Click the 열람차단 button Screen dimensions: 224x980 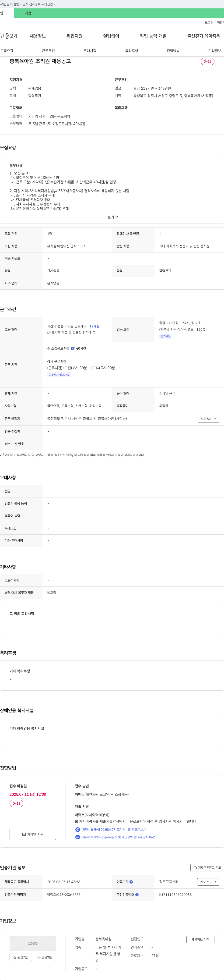point(45,957)
